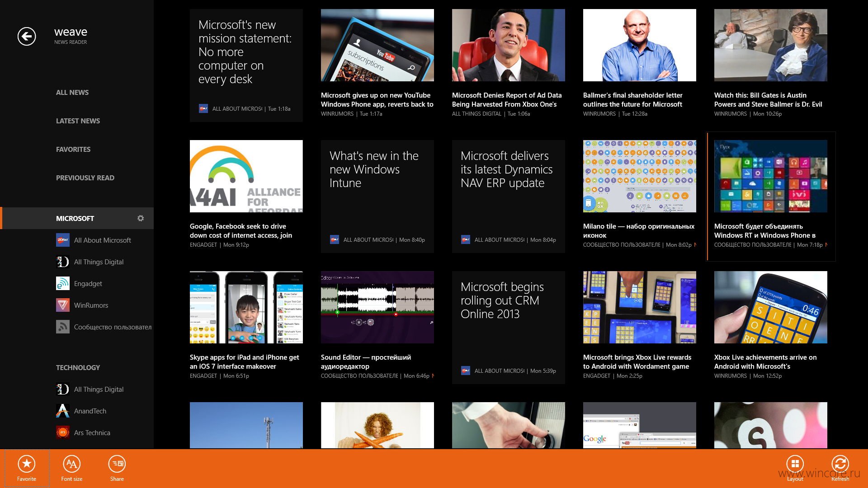The height and width of the screenshot is (488, 868).
Task: Select the AnandTech source icon
Action: 63,411
